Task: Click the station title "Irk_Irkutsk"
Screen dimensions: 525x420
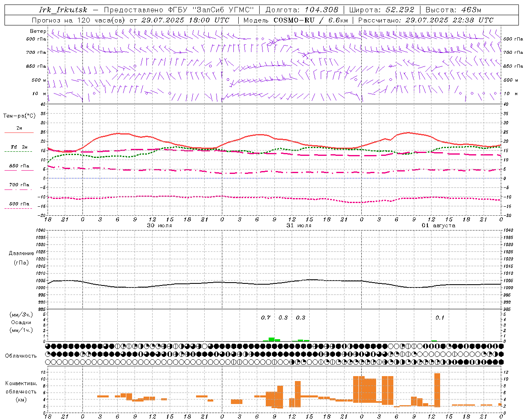Action: pos(63,10)
